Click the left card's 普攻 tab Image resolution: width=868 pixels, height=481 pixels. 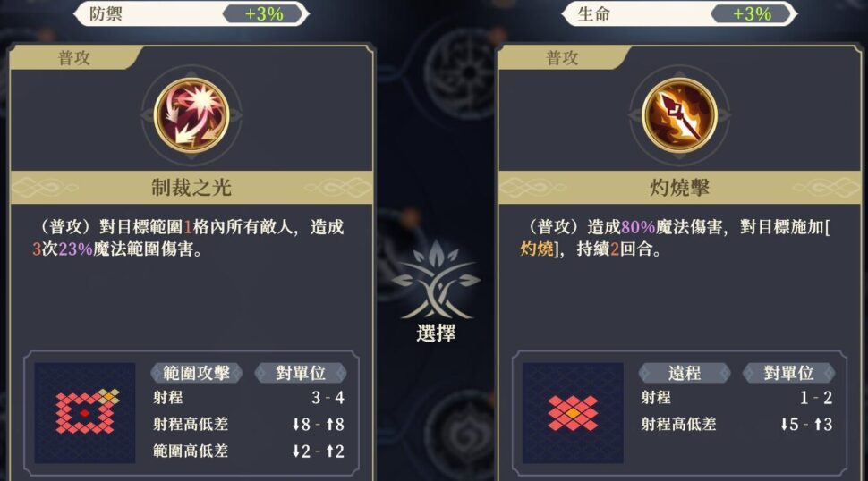(74, 57)
